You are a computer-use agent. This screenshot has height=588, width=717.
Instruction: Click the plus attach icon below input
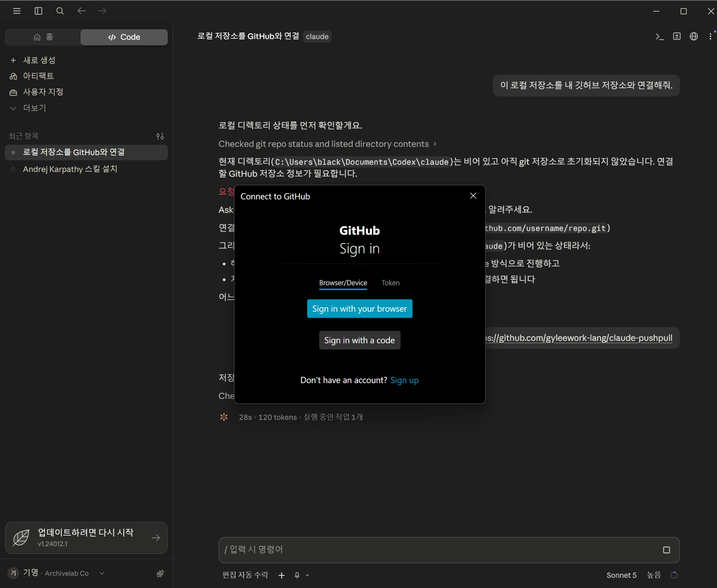click(281, 575)
